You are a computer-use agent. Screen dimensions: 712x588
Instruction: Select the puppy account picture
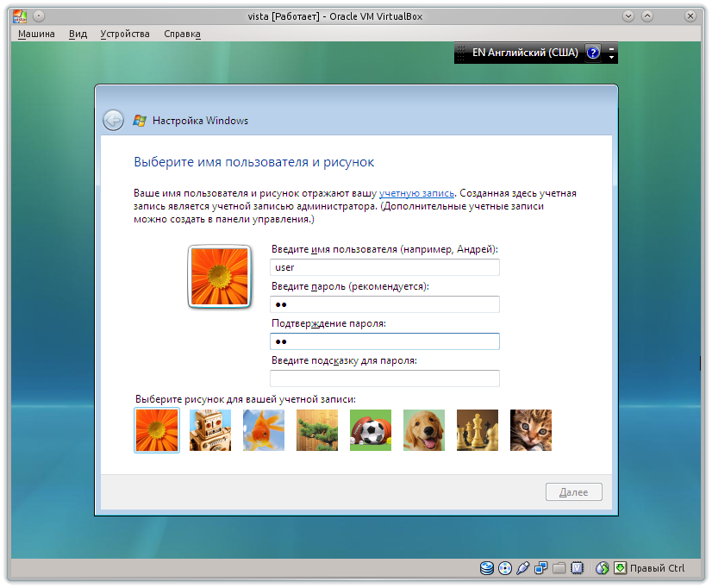coord(423,430)
